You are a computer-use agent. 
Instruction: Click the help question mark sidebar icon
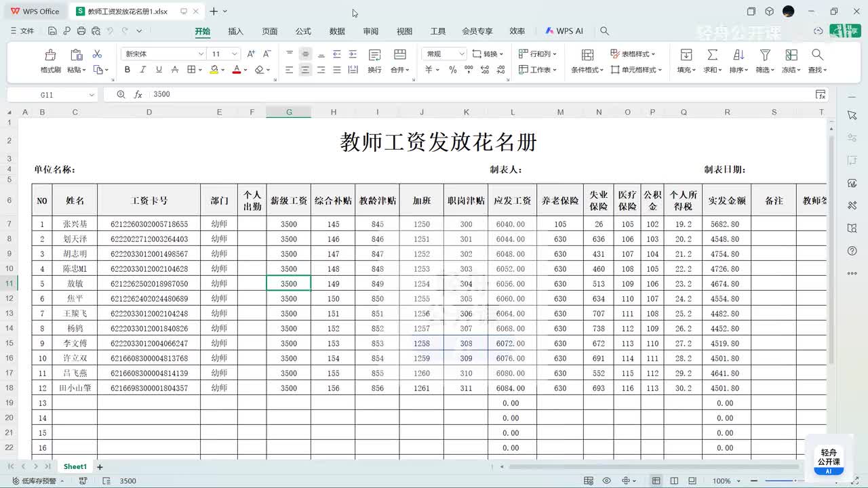tap(852, 251)
